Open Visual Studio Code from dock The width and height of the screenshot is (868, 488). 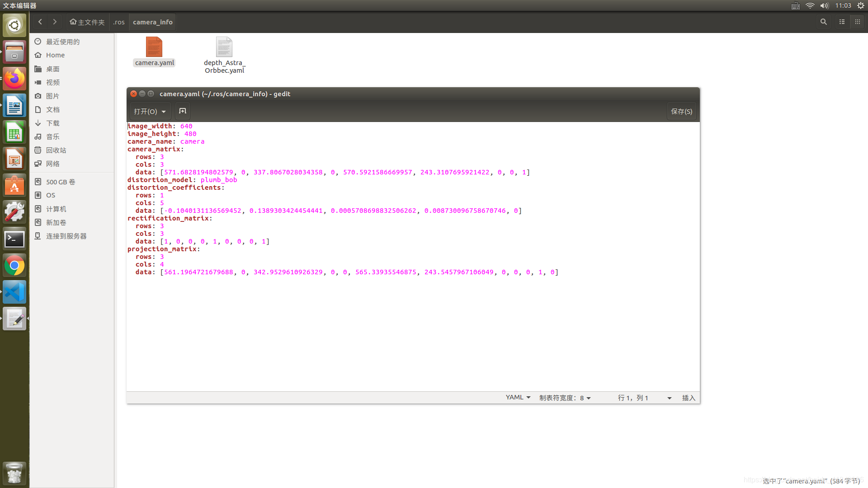(14, 292)
